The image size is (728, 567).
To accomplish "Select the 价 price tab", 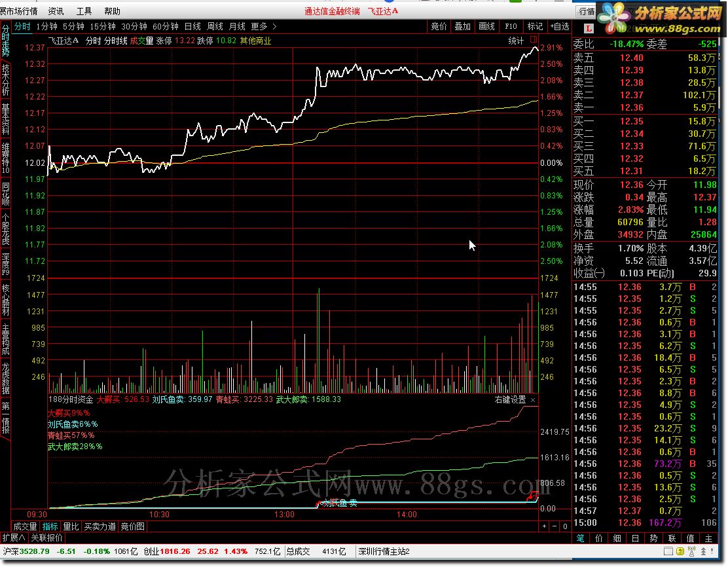I will click(599, 538).
